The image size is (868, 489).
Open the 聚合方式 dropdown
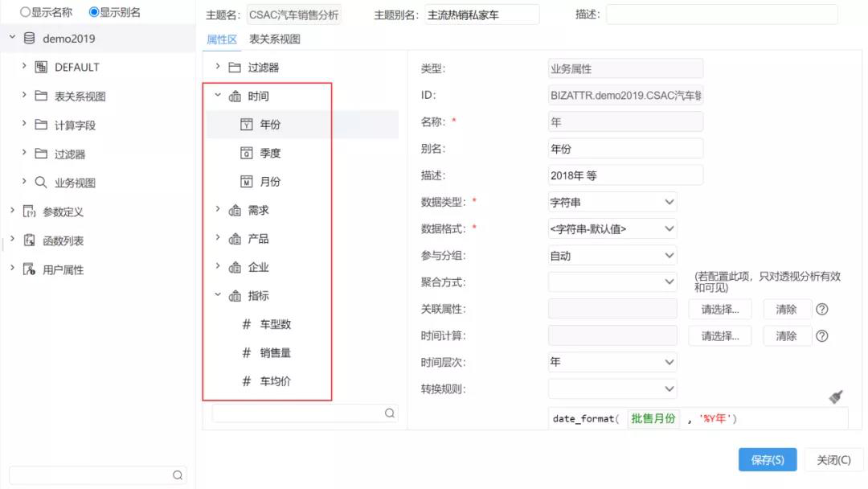coord(612,281)
